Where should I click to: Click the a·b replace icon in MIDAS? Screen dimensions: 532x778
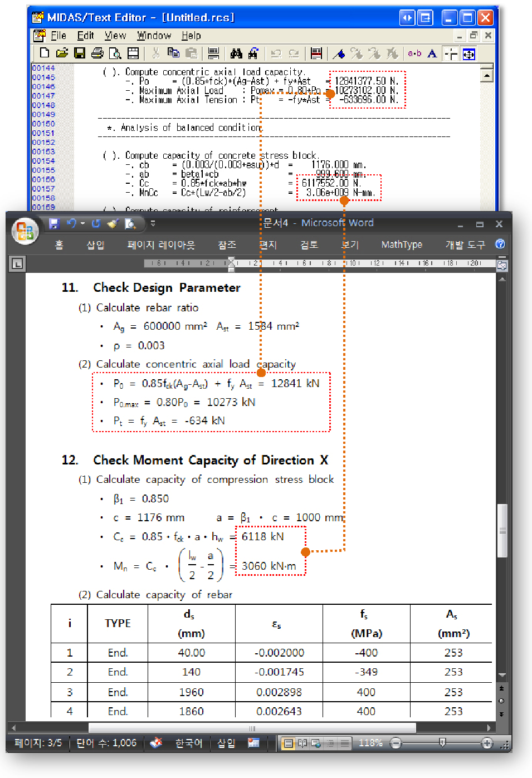[x=414, y=53]
